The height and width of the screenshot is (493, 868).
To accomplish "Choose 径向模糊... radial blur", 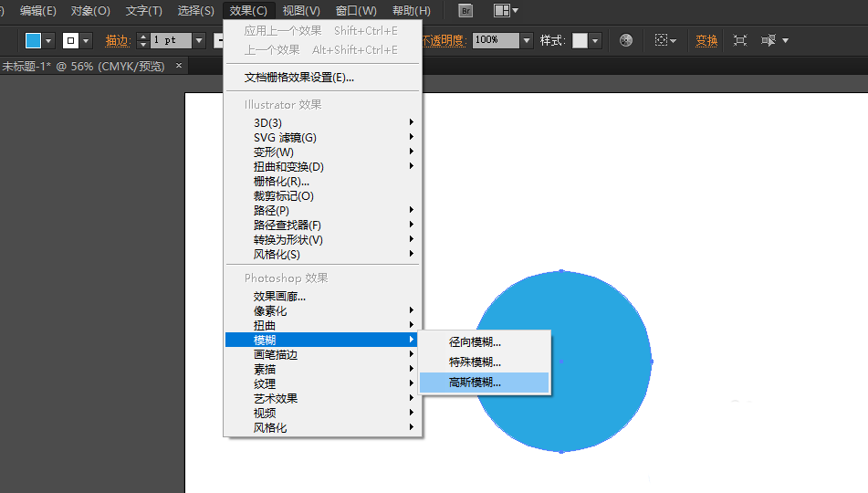I will point(485,342).
